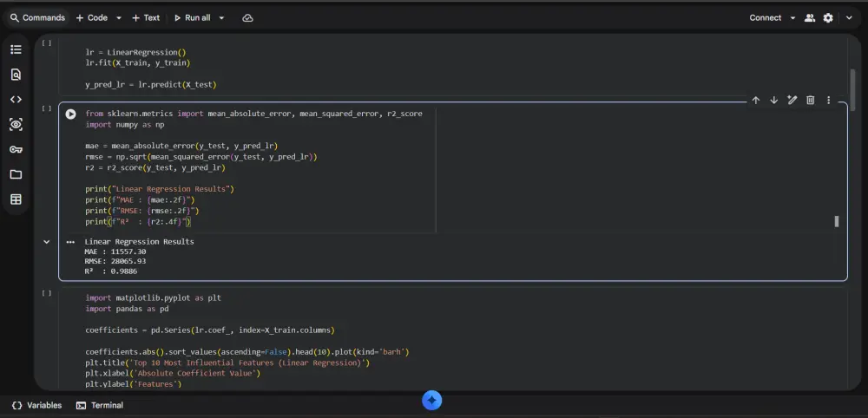Expand the Connect dropdown arrow
This screenshot has width=868, height=418.
point(792,17)
